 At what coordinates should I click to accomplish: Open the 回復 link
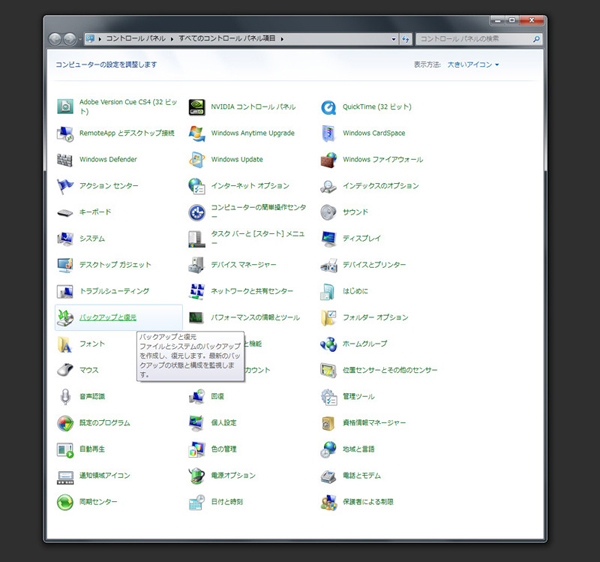click(x=217, y=396)
